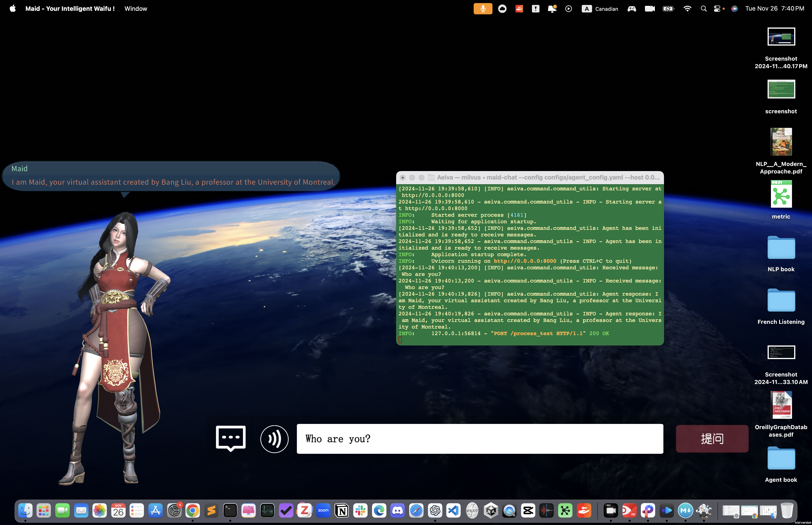Open Photos from the Dock

click(99, 510)
